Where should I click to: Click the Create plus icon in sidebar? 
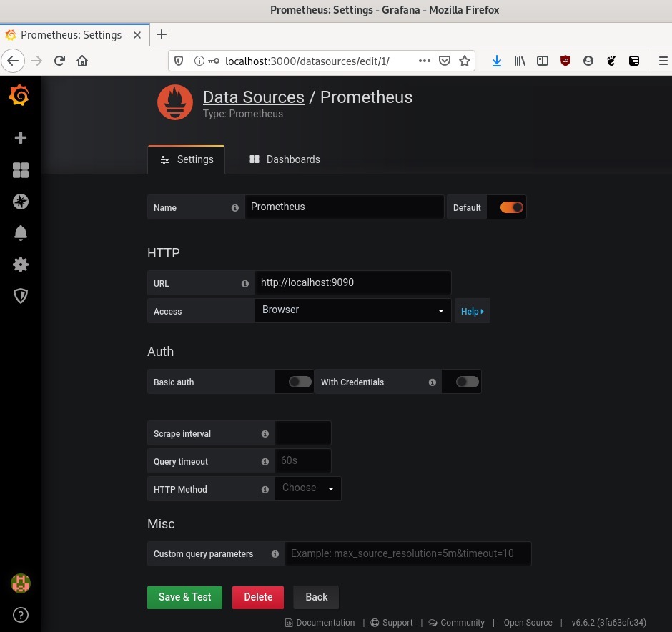click(x=21, y=138)
